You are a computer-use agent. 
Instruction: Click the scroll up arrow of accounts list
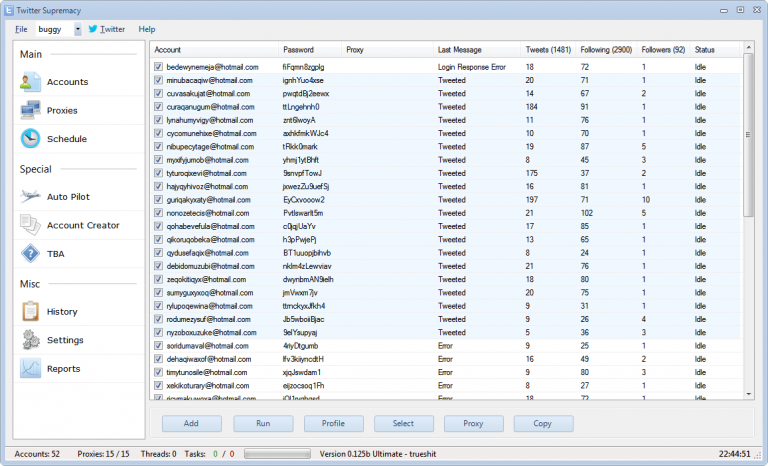coord(748,47)
